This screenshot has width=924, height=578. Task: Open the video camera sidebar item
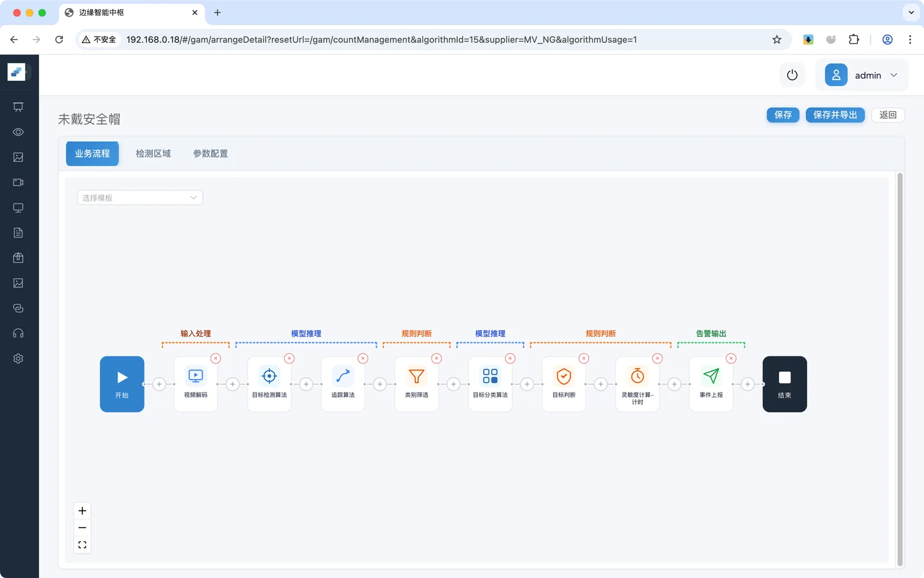click(x=18, y=182)
